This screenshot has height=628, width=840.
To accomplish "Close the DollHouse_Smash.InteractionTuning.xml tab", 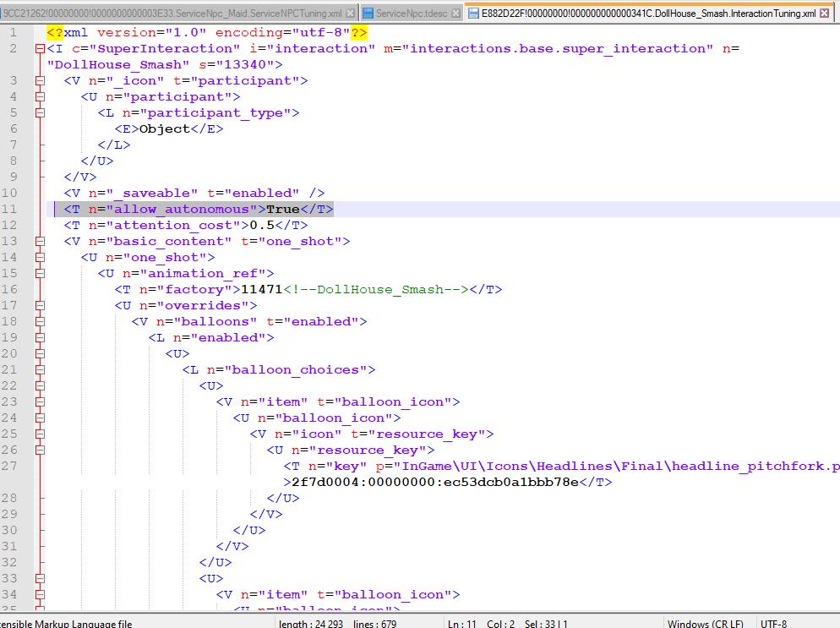I will tap(825, 14).
